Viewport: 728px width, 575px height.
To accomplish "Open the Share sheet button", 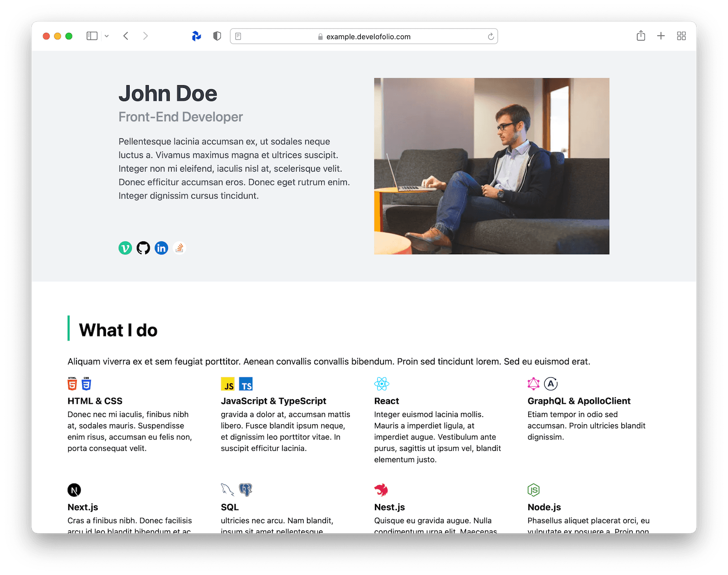I will [x=641, y=36].
